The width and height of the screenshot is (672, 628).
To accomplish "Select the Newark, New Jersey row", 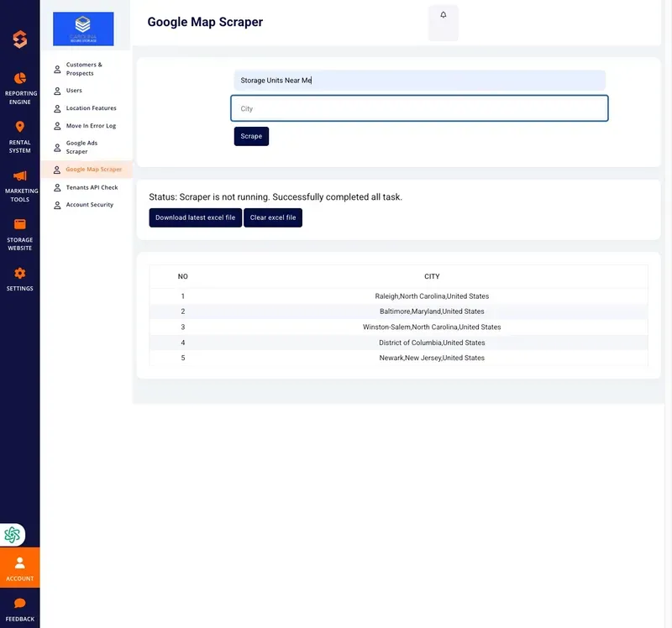I will [398, 358].
